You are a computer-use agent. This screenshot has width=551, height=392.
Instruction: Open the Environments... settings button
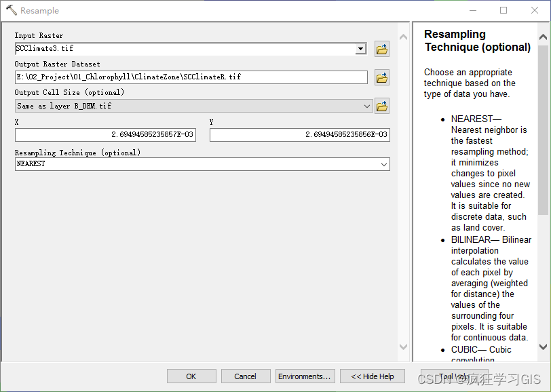[305, 376]
